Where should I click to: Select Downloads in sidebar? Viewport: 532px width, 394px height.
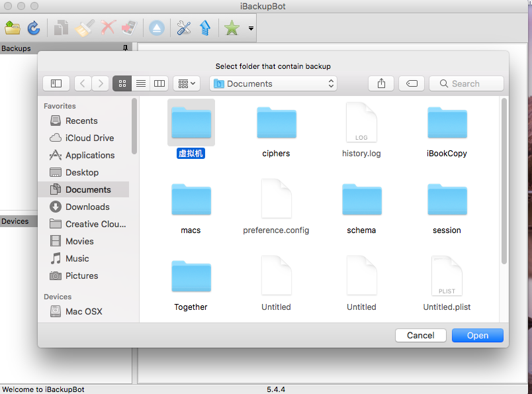[83, 207]
